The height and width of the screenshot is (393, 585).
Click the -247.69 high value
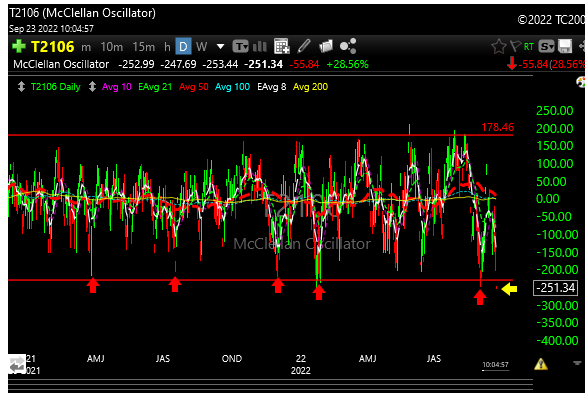(x=178, y=64)
